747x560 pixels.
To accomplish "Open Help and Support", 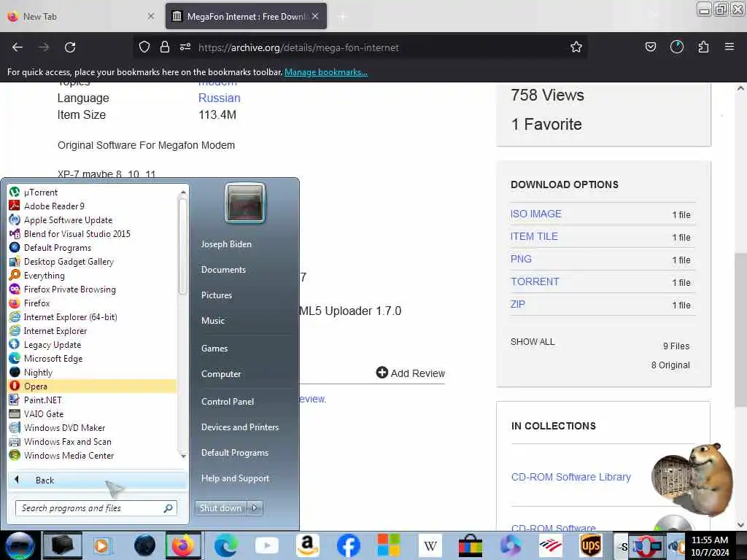I will coord(235,478).
